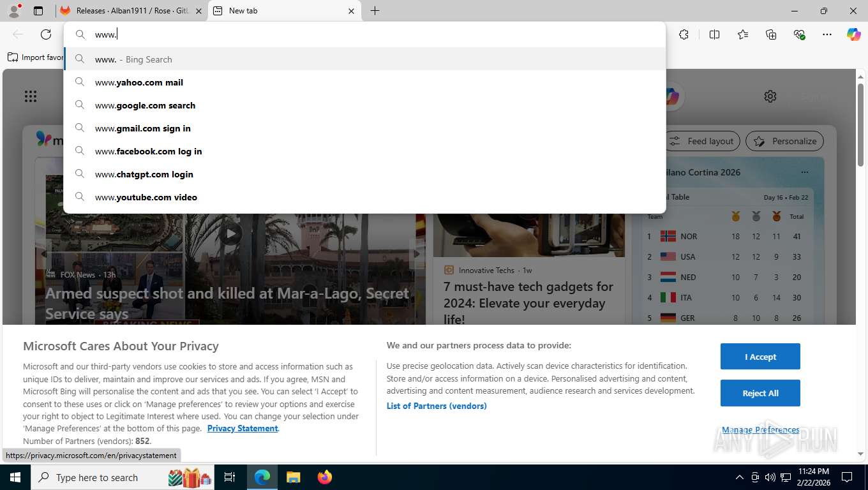Open List of Partners (vendors) link
Image resolution: width=868 pixels, height=490 pixels.
coord(437,406)
